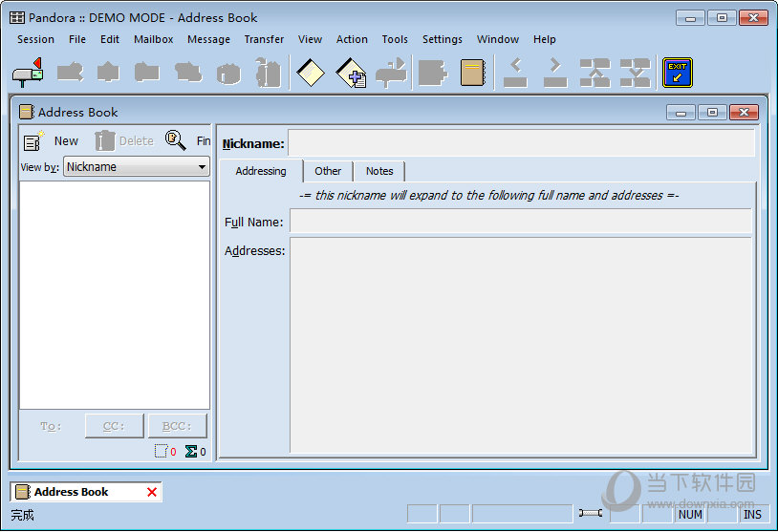Click into the Full Name input field

click(521, 222)
